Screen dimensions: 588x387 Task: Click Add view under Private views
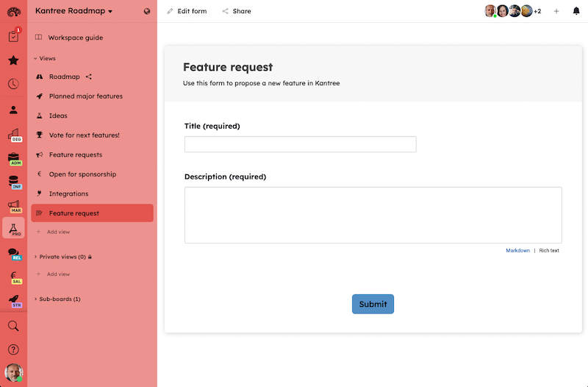[53, 274]
